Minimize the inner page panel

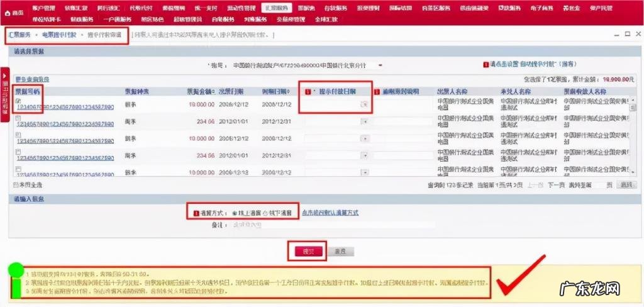[616, 35]
